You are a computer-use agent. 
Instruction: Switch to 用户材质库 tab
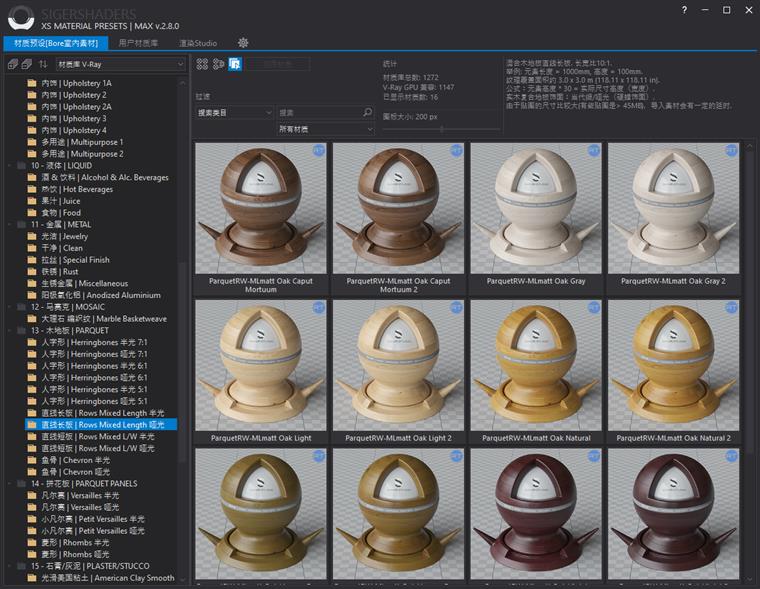click(138, 43)
